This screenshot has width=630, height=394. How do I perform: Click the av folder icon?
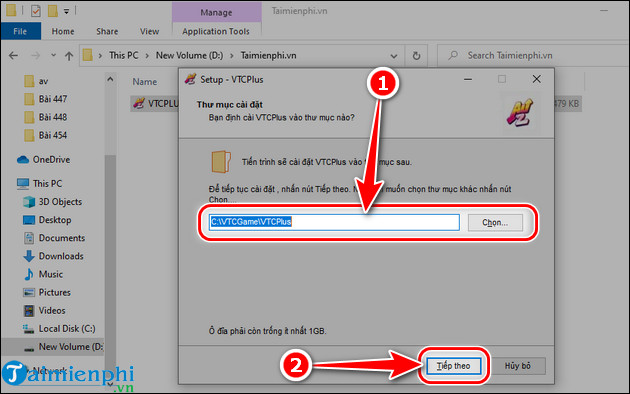pos(29,81)
